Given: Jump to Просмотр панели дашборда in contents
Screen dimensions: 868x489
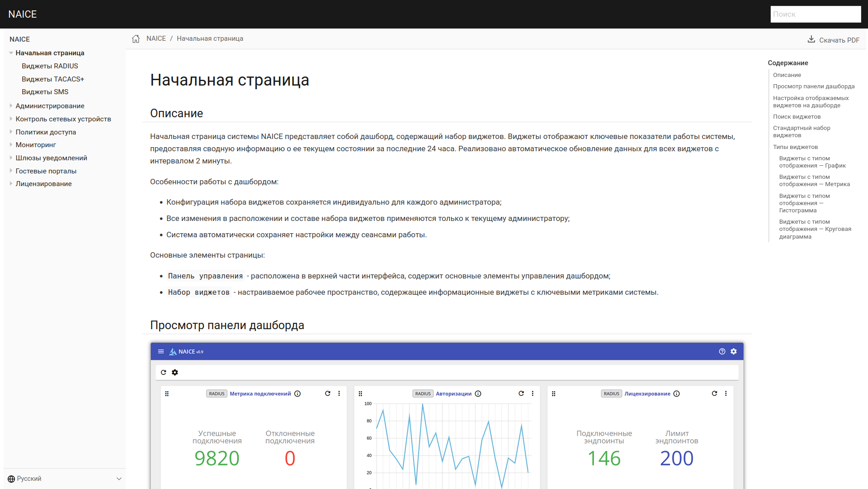Looking at the screenshot, I should (814, 86).
